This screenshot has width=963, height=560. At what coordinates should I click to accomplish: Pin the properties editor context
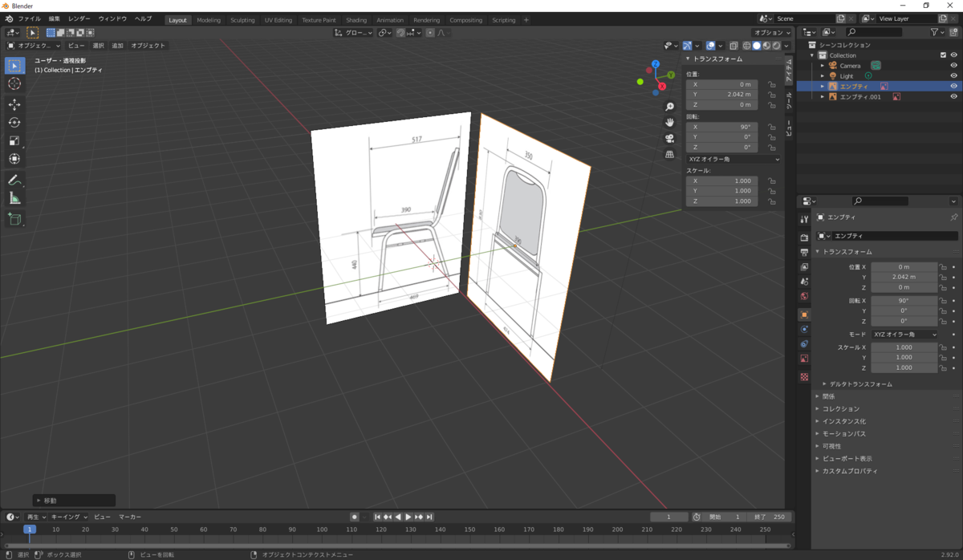[953, 217]
